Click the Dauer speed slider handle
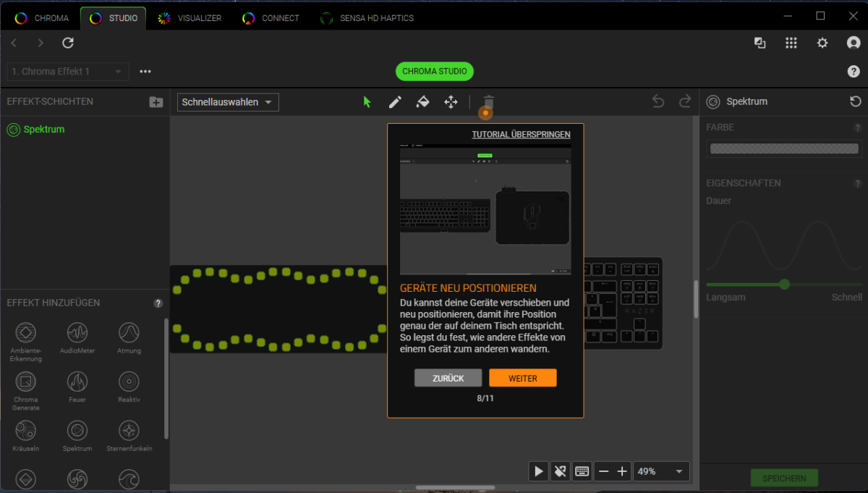 [784, 285]
